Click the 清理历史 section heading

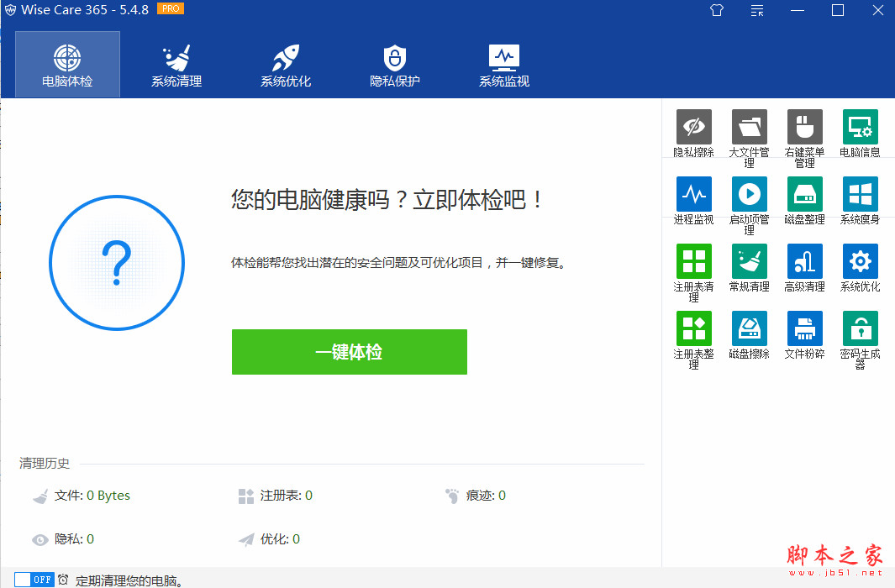tap(45, 463)
